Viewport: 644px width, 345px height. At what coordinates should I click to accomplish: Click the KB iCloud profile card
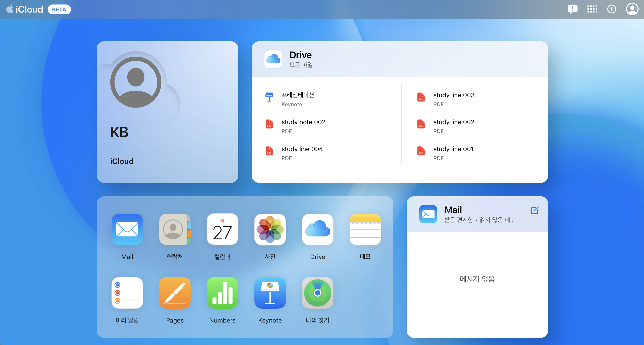pyautogui.click(x=168, y=112)
